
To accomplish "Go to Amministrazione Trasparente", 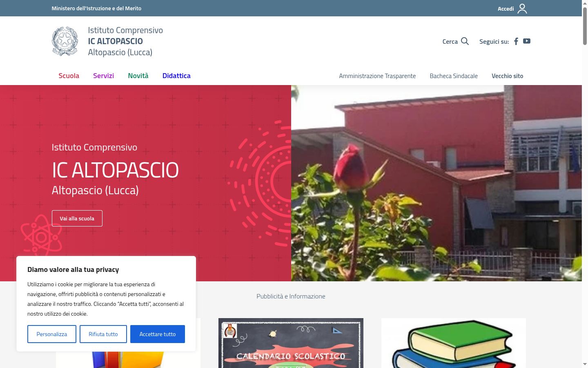I will 377,76.
